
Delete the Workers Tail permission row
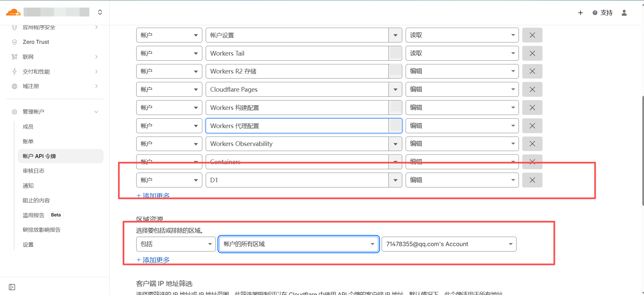pyautogui.click(x=532, y=53)
